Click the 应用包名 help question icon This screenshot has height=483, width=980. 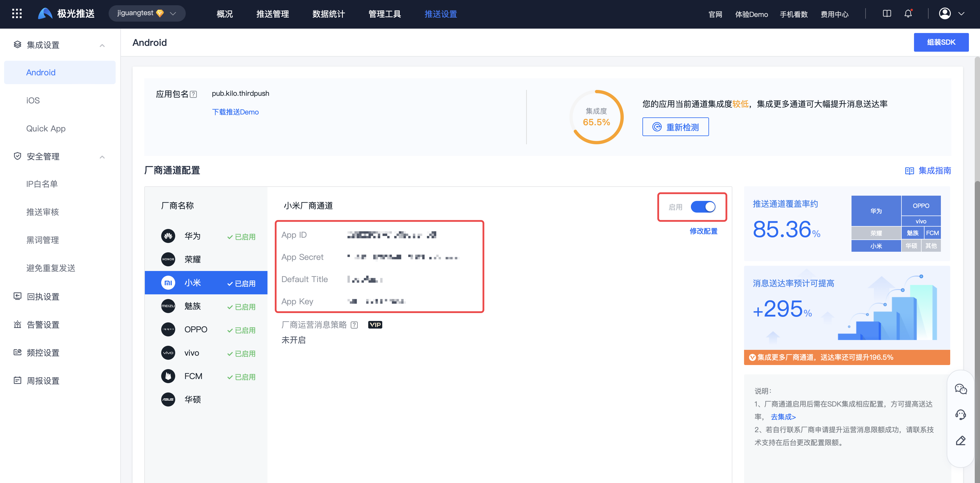coord(193,94)
